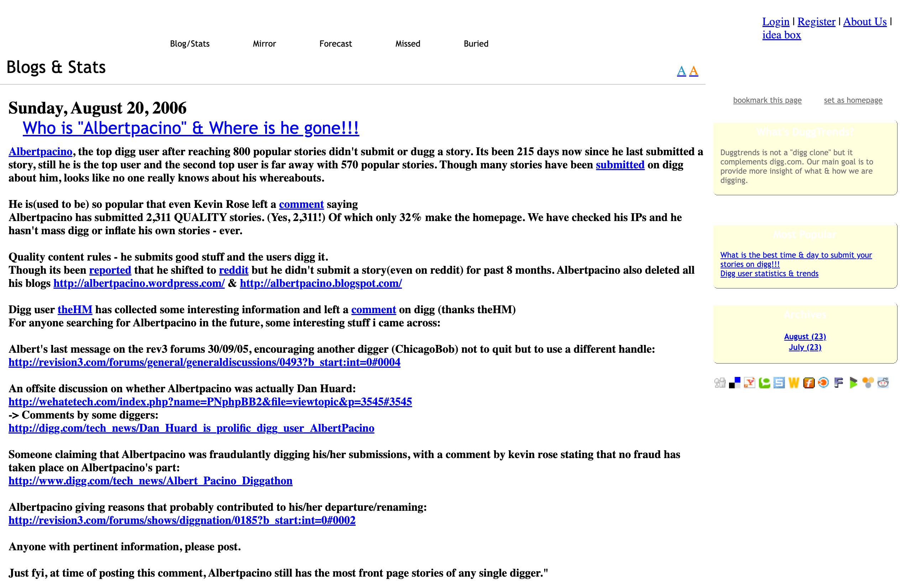Screen dimensions: 902x588
Task: Open the Buried tab
Action: pyautogui.click(x=476, y=43)
